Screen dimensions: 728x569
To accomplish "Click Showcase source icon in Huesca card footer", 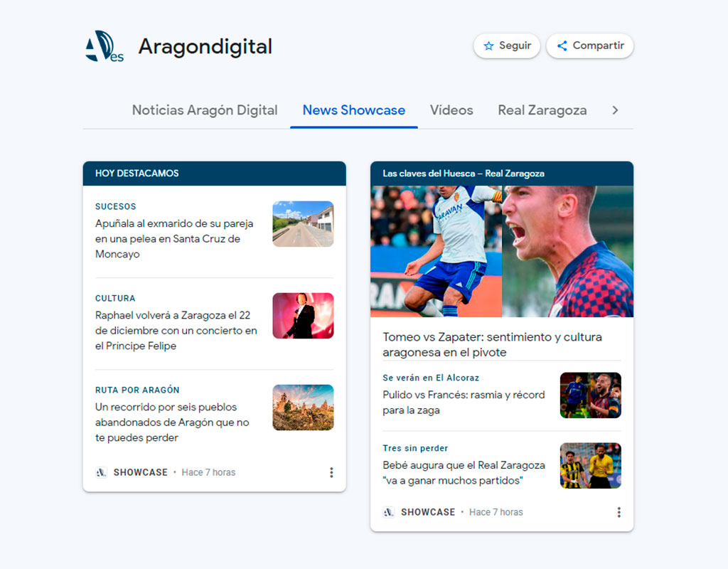I will (389, 512).
